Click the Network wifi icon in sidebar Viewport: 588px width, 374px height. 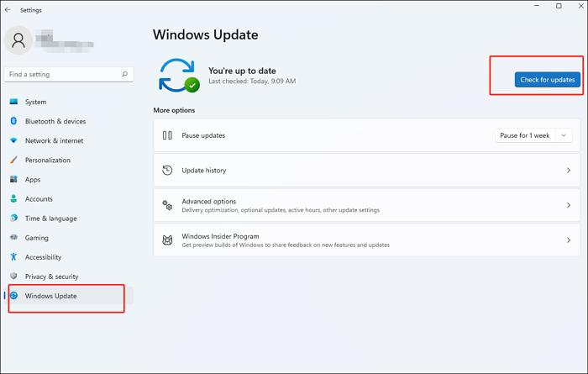[14, 140]
